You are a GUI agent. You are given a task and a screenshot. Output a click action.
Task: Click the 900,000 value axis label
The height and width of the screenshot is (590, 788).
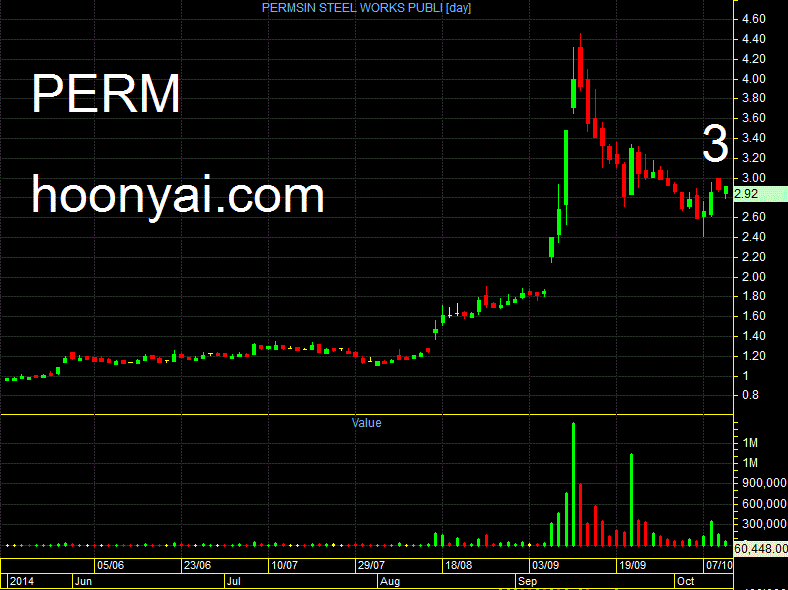[764, 483]
